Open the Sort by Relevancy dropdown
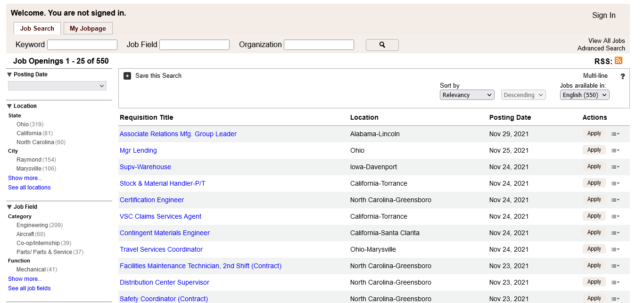The image size is (644, 303). pyautogui.click(x=467, y=95)
